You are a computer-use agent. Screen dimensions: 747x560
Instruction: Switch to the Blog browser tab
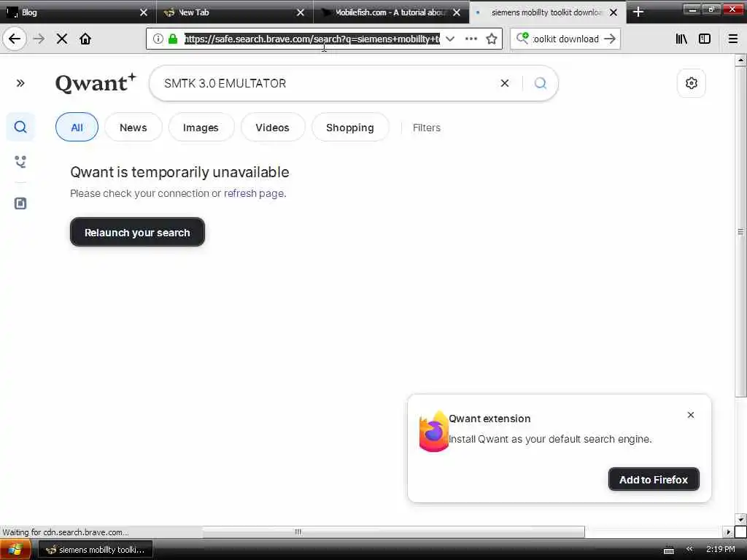[71, 12]
